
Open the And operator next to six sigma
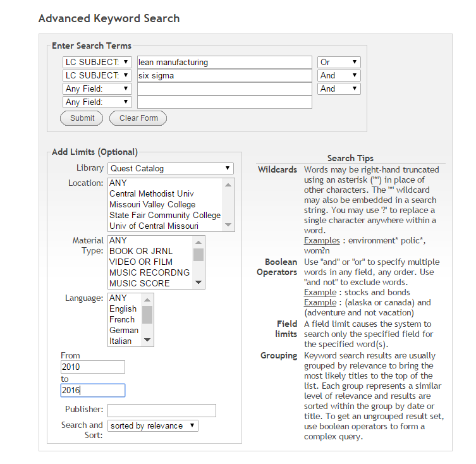pyautogui.click(x=339, y=75)
